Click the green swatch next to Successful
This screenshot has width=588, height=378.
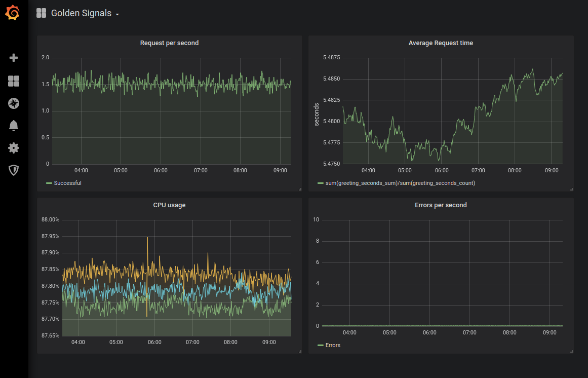click(49, 183)
